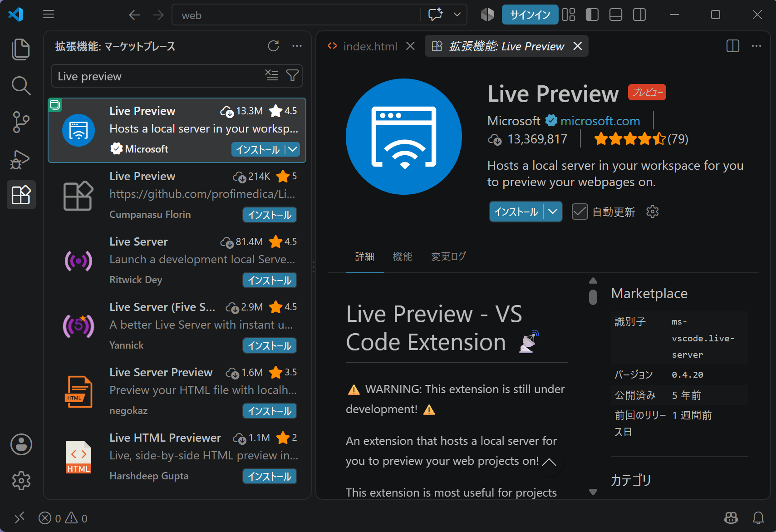Select the Live Server Preview extension row
This screenshot has width=776, height=532.
click(x=177, y=391)
